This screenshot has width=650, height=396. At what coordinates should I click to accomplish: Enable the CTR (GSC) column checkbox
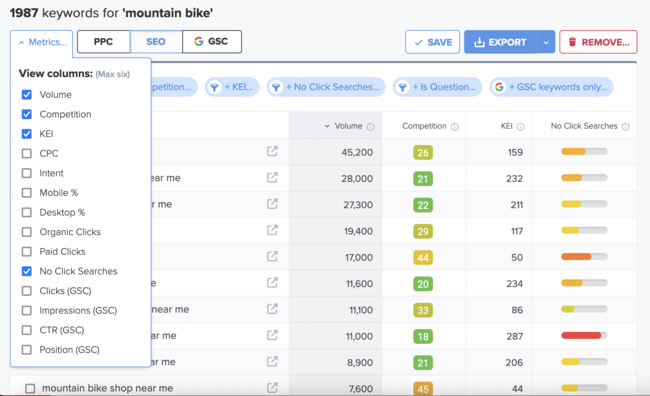tap(27, 330)
